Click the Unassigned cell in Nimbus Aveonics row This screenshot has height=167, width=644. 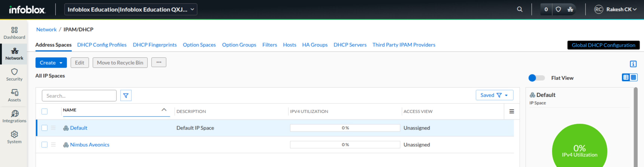(x=417, y=145)
